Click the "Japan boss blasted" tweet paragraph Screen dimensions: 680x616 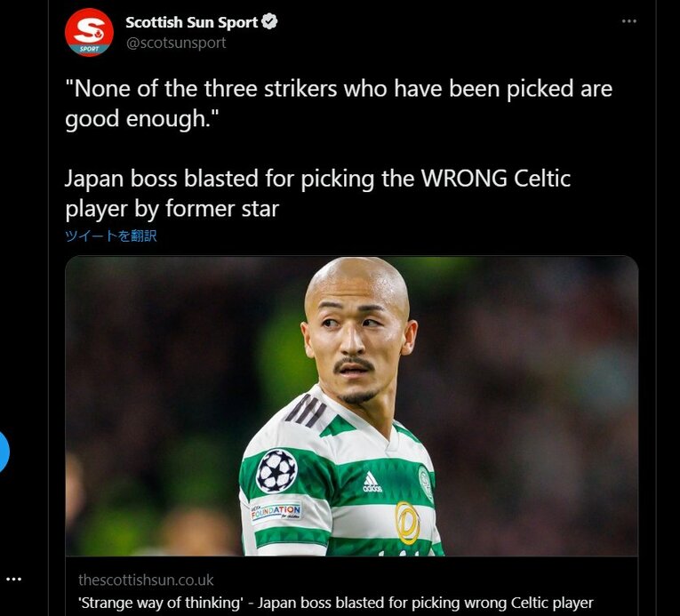pyautogui.click(x=318, y=194)
